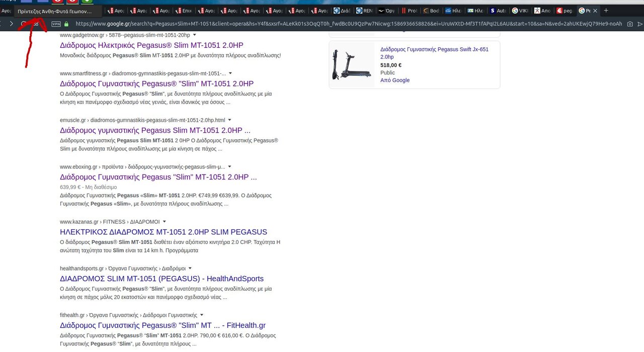Screen dimensions: 644x352
Task: Switch to the 'peg' tab
Action: [x=566, y=11]
